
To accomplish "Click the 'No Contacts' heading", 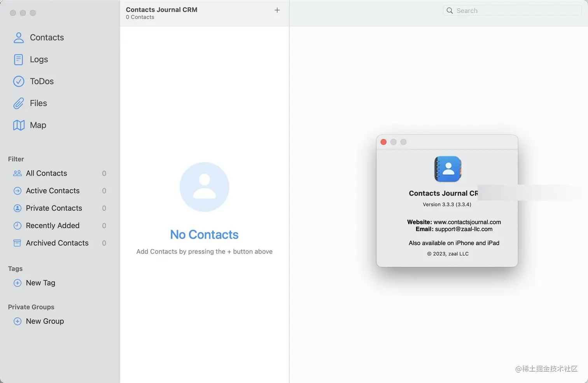I will coord(204,235).
